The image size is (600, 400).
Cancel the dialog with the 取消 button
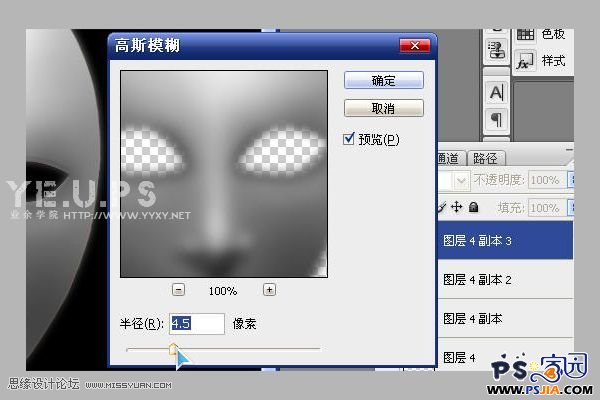[x=383, y=108]
